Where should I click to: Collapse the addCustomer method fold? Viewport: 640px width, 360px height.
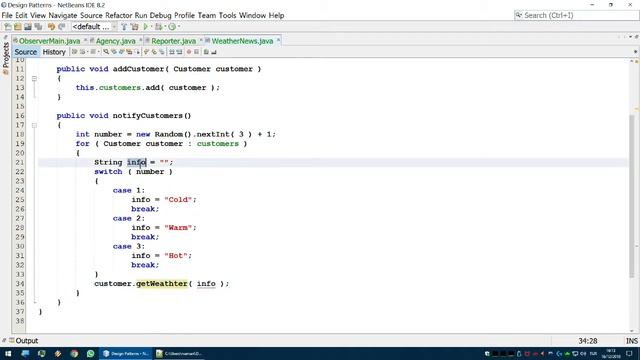pyautogui.click(x=34, y=78)
